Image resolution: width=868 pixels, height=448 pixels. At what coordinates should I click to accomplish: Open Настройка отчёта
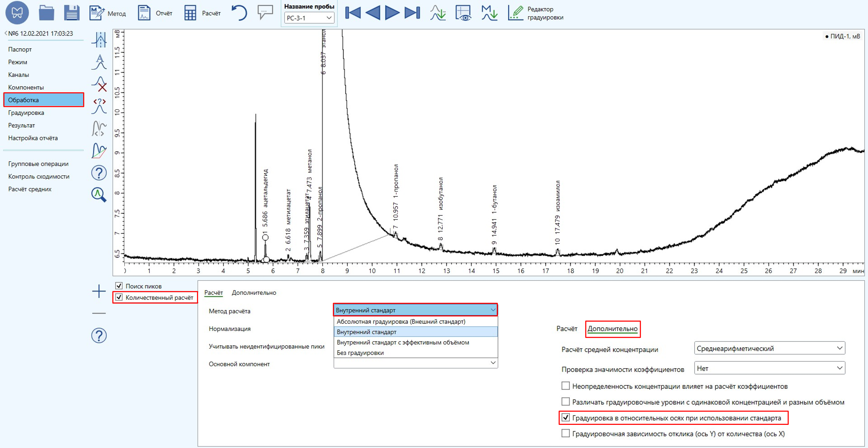point(33,138)
